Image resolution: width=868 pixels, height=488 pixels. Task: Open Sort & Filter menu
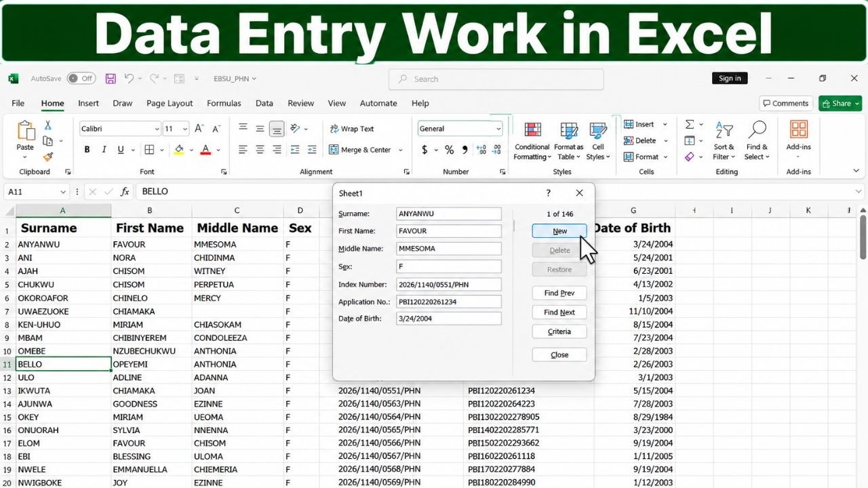pos(724,141)
